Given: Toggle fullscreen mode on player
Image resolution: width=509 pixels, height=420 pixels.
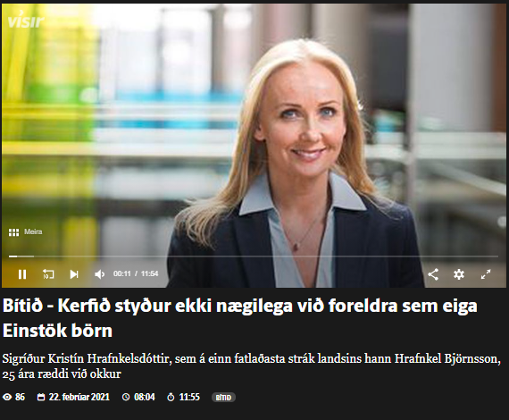Looking at the screenshot, I should point(486,274).
